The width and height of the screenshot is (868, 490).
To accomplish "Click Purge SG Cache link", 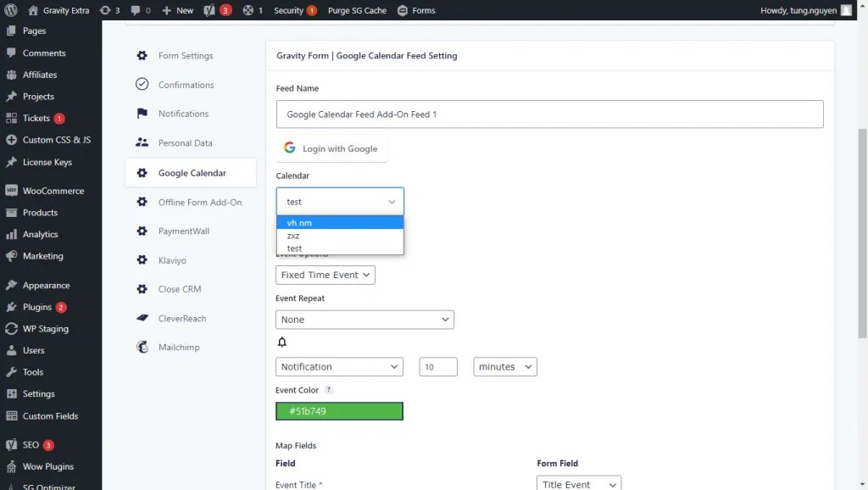I will click(x=357, y=10).
